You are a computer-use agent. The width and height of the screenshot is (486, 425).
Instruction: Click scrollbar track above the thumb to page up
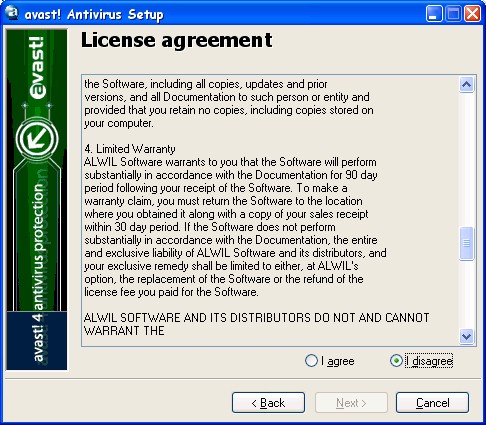(x=466, y=159)
